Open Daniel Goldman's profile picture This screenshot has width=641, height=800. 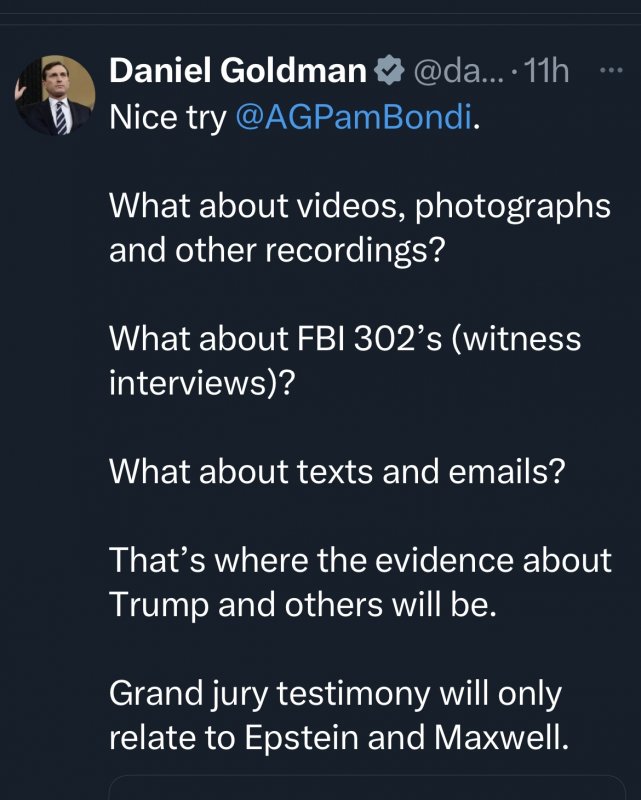[x=54, y=97]
